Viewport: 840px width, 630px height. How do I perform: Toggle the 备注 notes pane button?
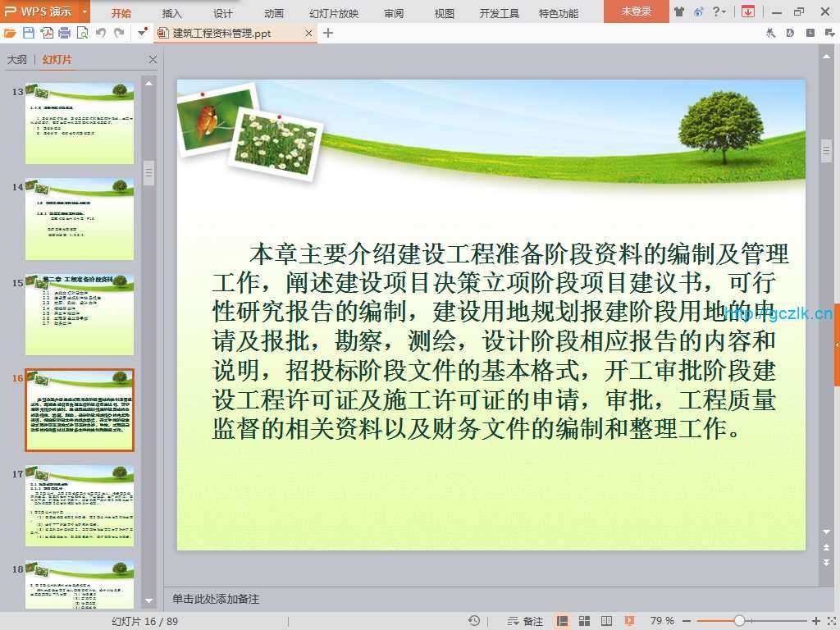[525, 621]
